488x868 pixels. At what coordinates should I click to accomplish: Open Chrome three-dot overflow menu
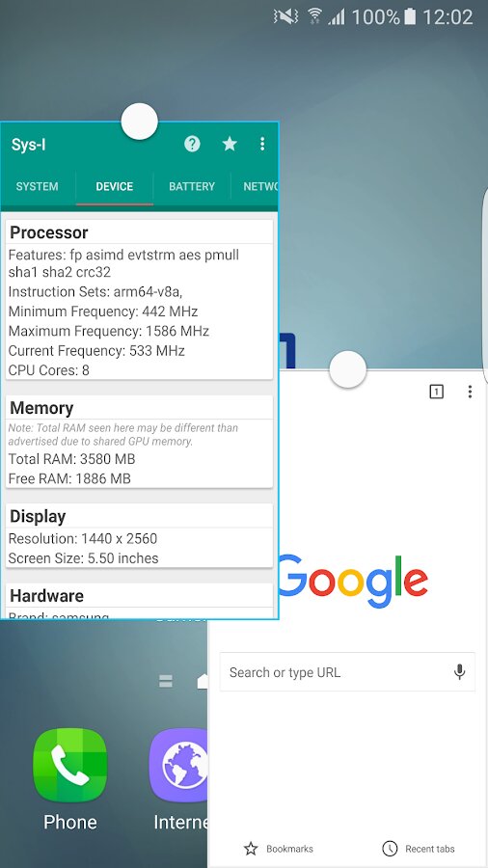[470, 392]
